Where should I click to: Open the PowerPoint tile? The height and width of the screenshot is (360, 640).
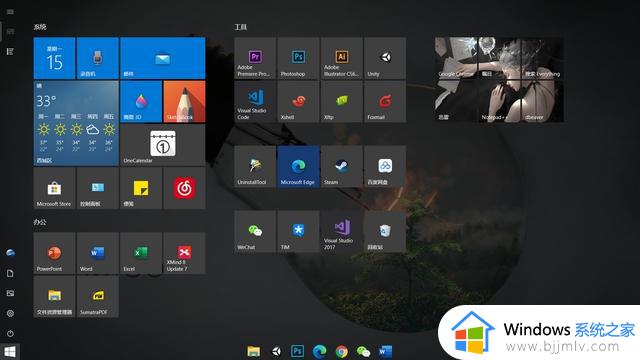54,253
